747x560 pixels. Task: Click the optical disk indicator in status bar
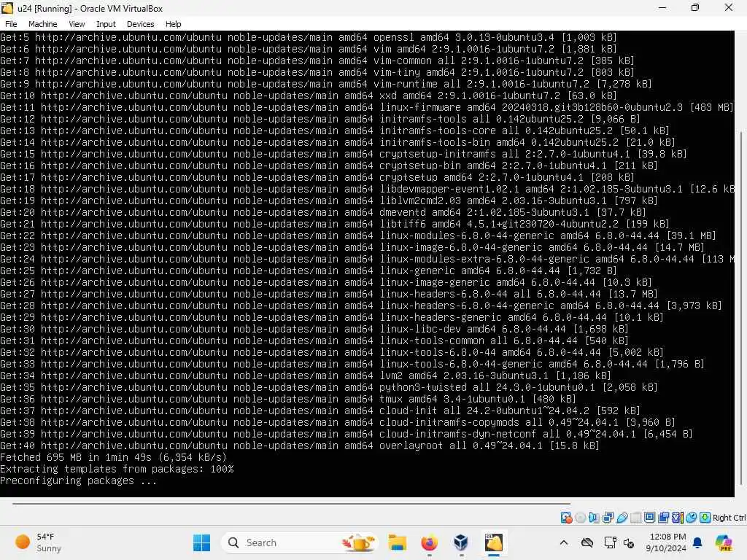580,517
